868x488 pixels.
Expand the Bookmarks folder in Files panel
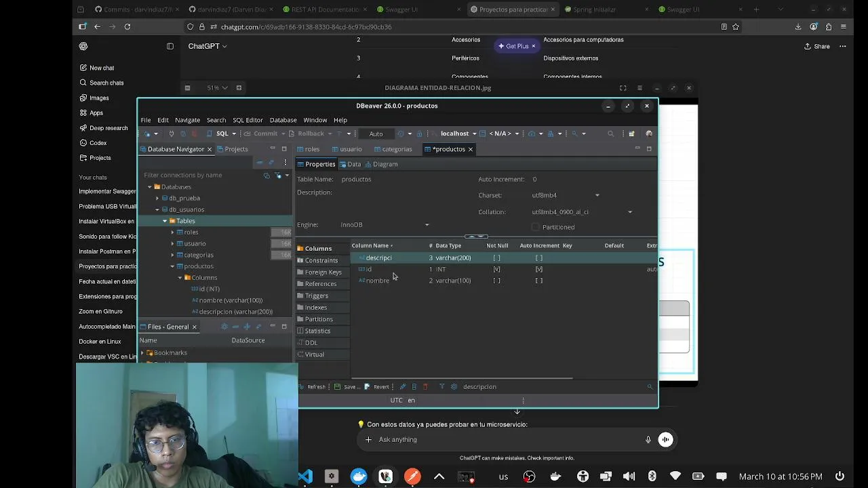tap(142, 352)
